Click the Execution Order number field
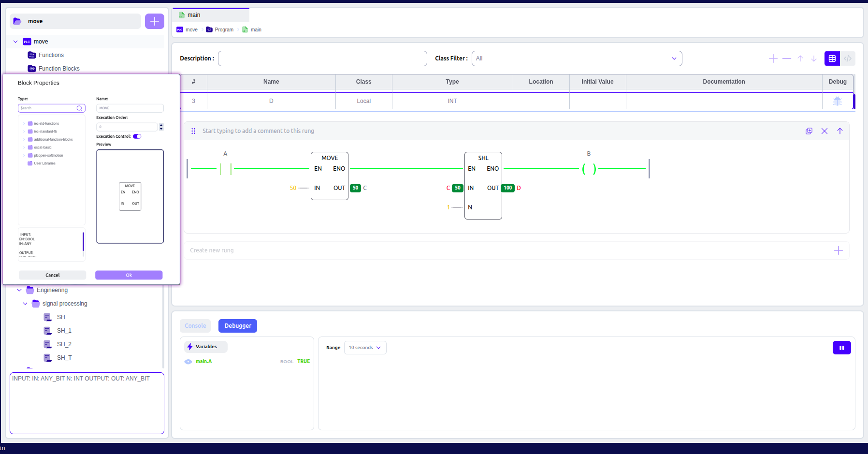This screenshot has width=868, height=454. coord(127,127)
